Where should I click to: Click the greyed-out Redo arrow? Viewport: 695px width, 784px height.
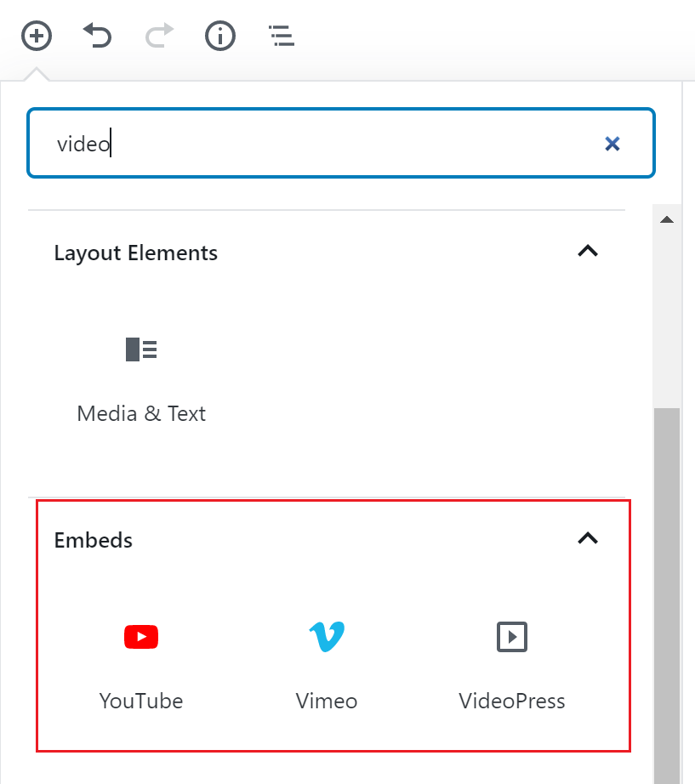point(159,36)
